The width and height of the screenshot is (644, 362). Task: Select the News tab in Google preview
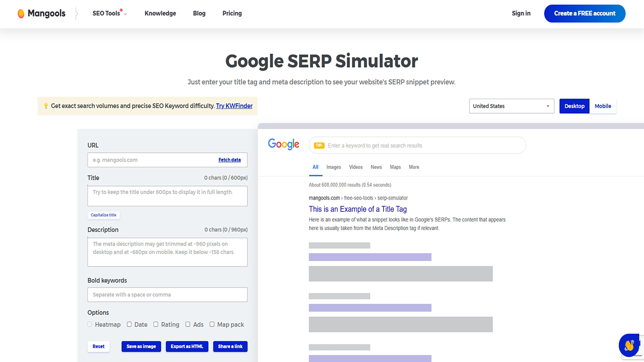coord(376,167)
